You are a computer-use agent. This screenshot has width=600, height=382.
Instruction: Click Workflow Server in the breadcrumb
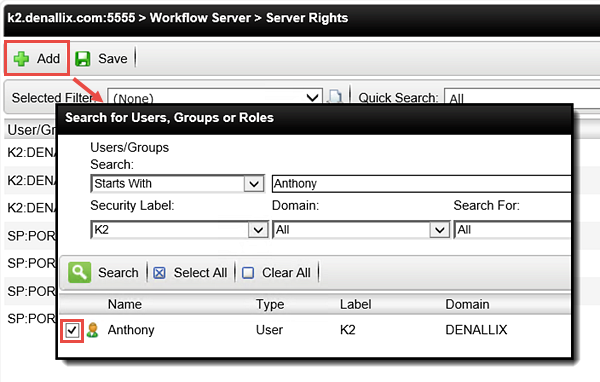200,18
